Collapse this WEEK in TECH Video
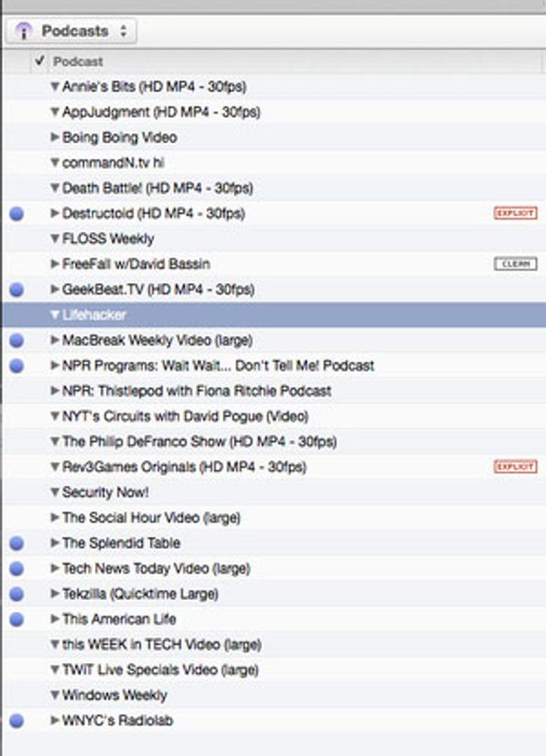The height and width of the screenshot is (756, 546). click(55, 644)
